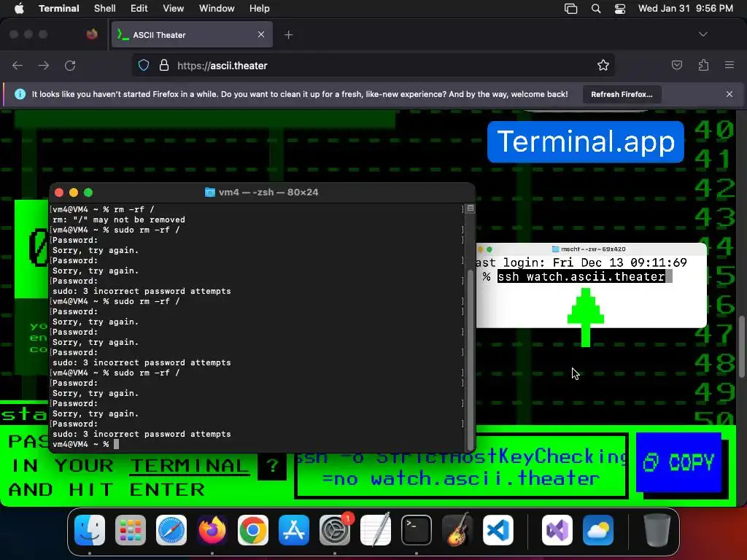
Task: Click the TERMINAL underlined link
Action: pyautogui.click(x=189, y=466)
